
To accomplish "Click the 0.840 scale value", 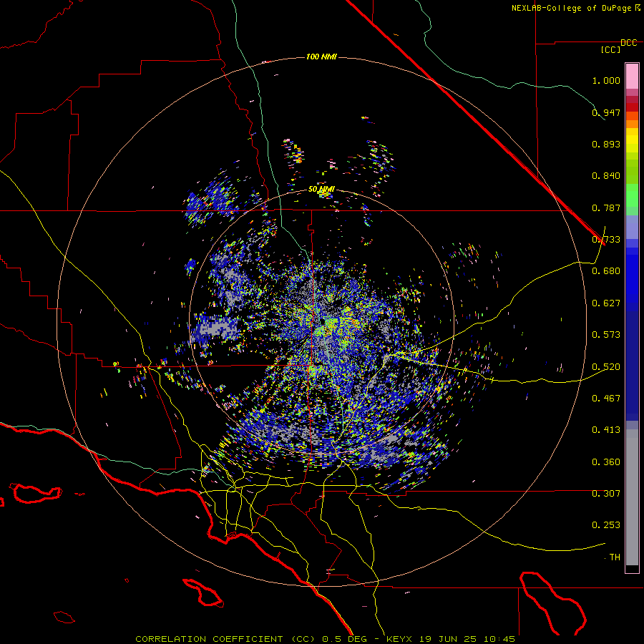I will [606, 176].
